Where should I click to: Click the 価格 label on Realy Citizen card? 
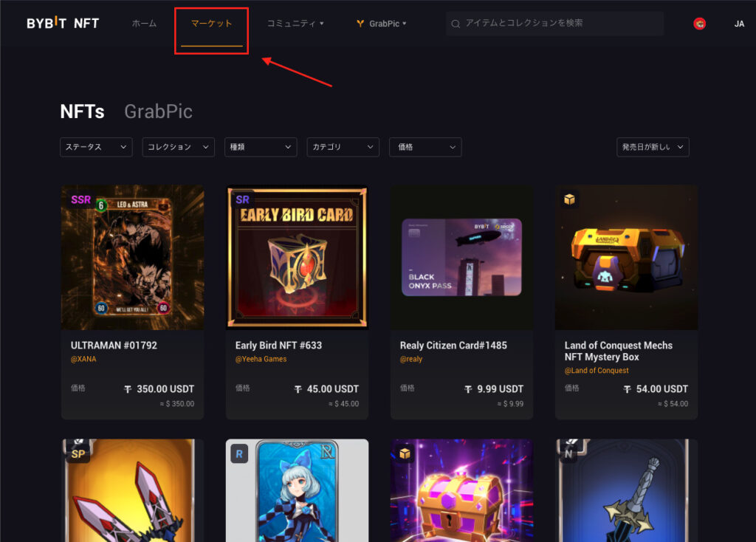[408, 388]
